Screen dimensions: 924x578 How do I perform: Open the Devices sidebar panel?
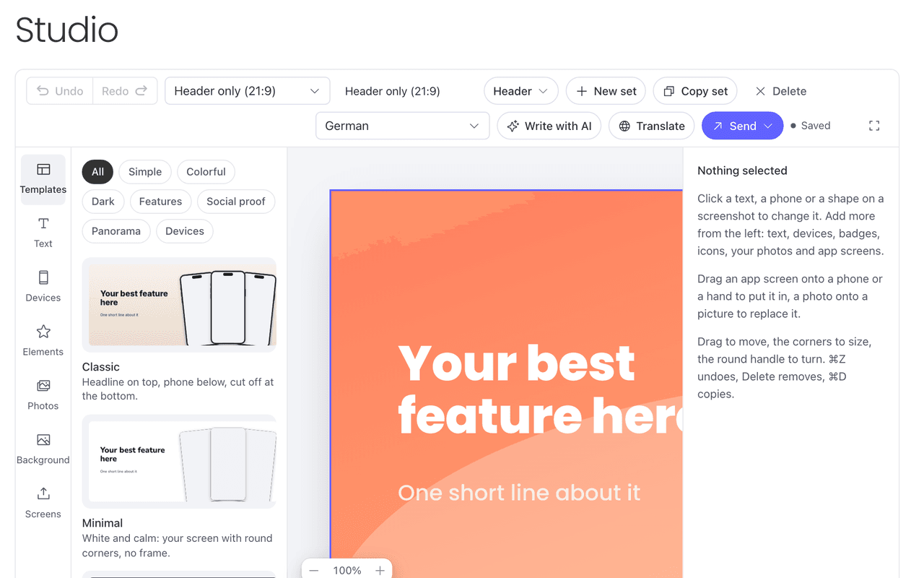coord(43,287)
